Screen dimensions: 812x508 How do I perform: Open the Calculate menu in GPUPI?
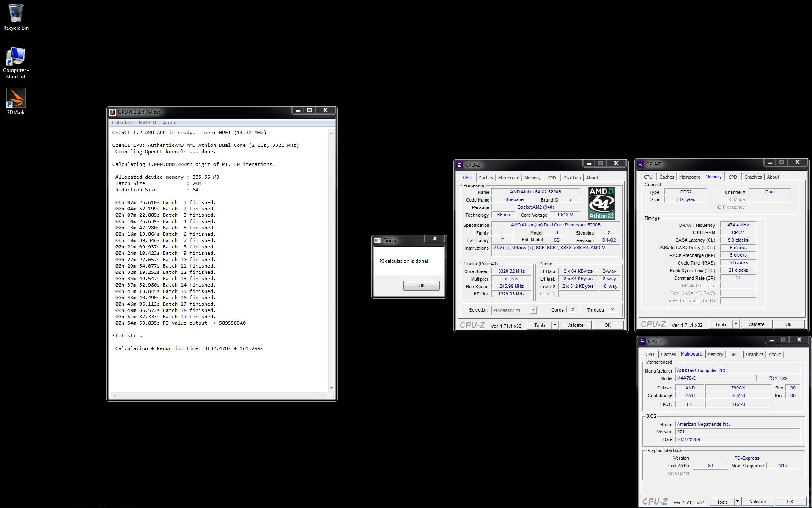122,123
